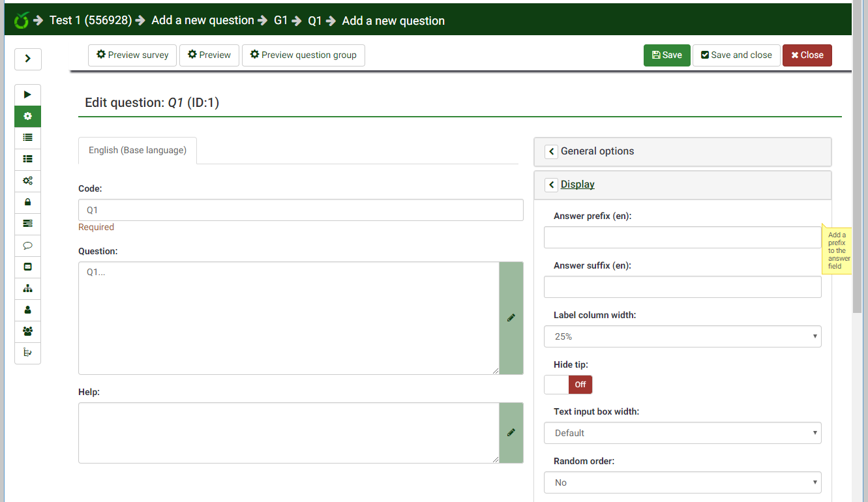The image size is (868, 502).
Task: Click into the Answer prefix (en) field
Action: coord(682,237)
